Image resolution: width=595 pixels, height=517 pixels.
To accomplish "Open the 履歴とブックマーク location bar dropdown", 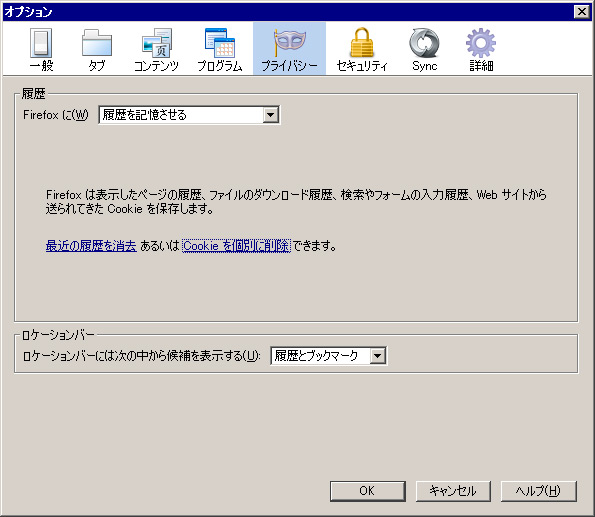I will pyautogui.click(x=329, y=356).
